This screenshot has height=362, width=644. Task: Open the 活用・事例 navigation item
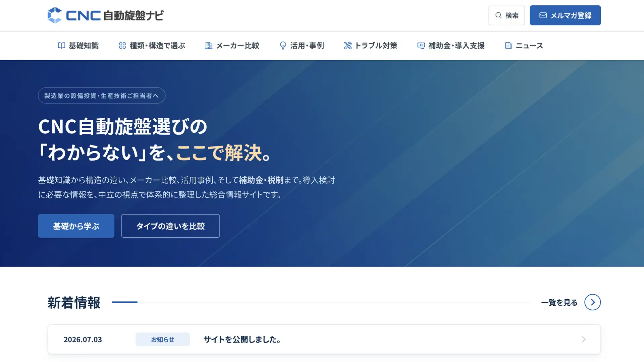click(x=302, y=46)
